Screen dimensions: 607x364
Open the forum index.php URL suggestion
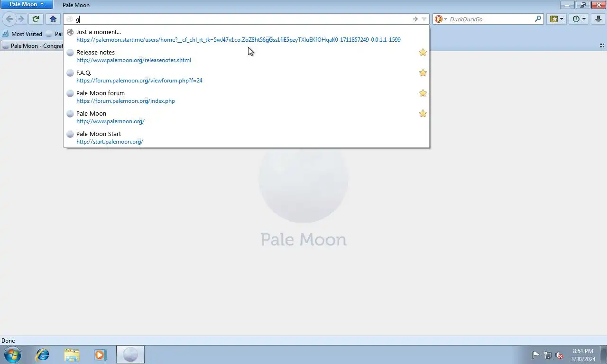tap(126, 101)
